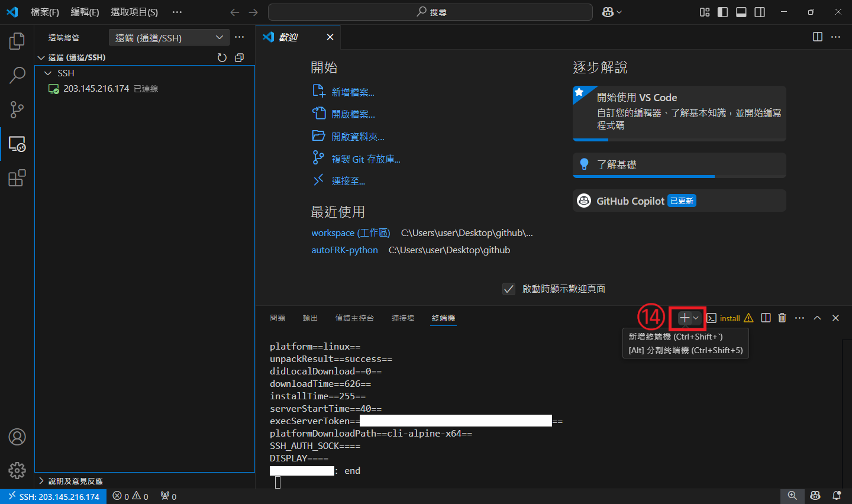Image resolution: width=852 pixels, height=504 pixels.
Task: Refresh the remote tunnels/SSH list
Action: (x=222, y=57)
